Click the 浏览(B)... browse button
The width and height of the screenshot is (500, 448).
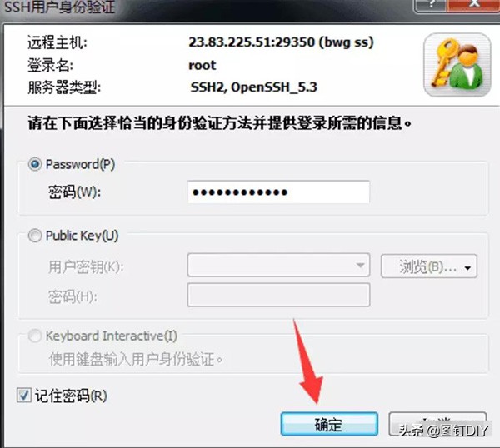click(429, 266)
